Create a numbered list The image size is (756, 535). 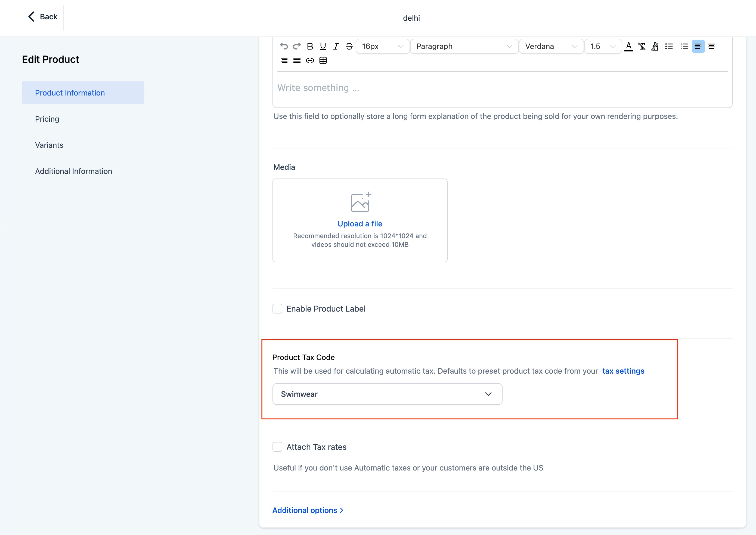pos(684,47)
